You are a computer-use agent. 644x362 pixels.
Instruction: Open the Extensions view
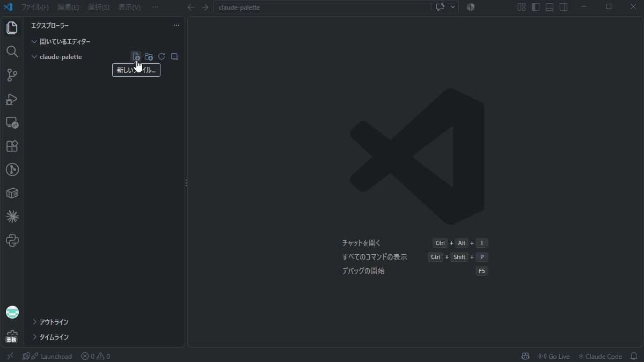(x=12, y=146)
